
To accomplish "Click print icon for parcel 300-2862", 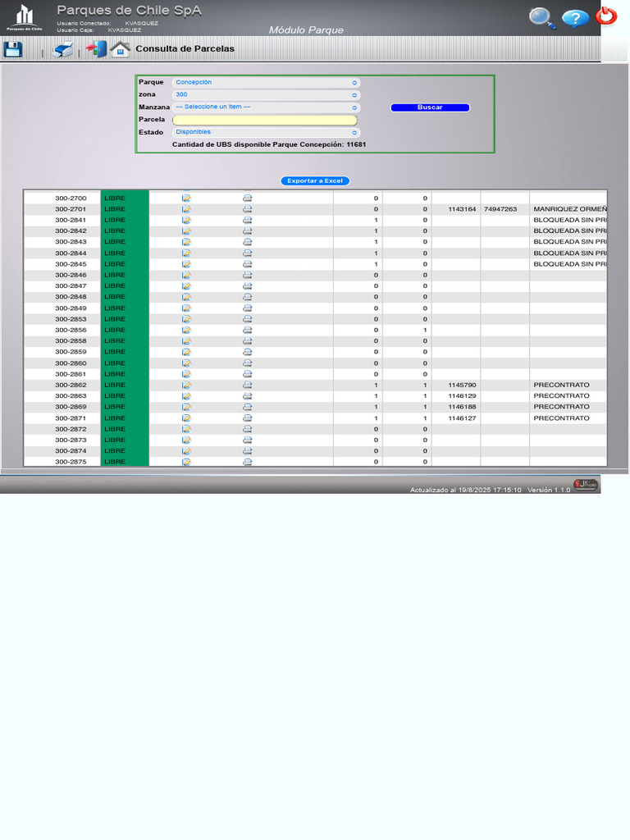I will [247, 386].
